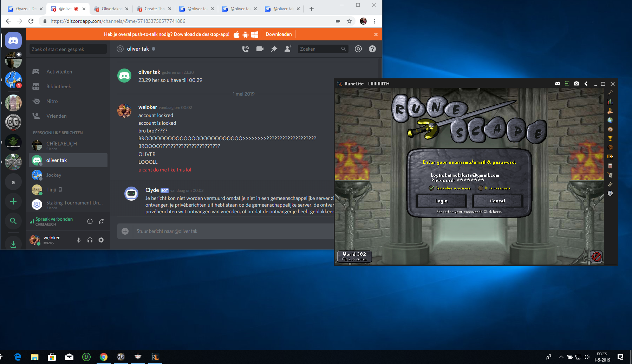The width and height of the screenshot is (632, 364).
Task: Open Chrome three-dot menu
Action: click(x=375, y=21)
